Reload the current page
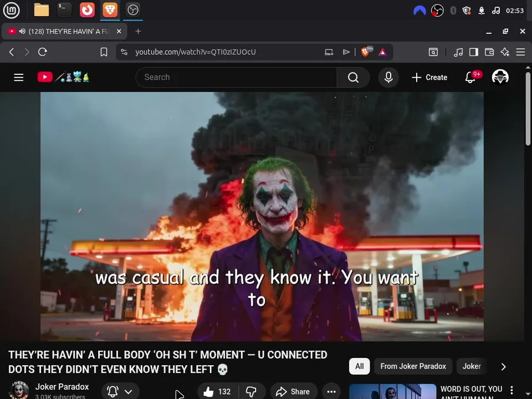 click(x=43, y=52)
